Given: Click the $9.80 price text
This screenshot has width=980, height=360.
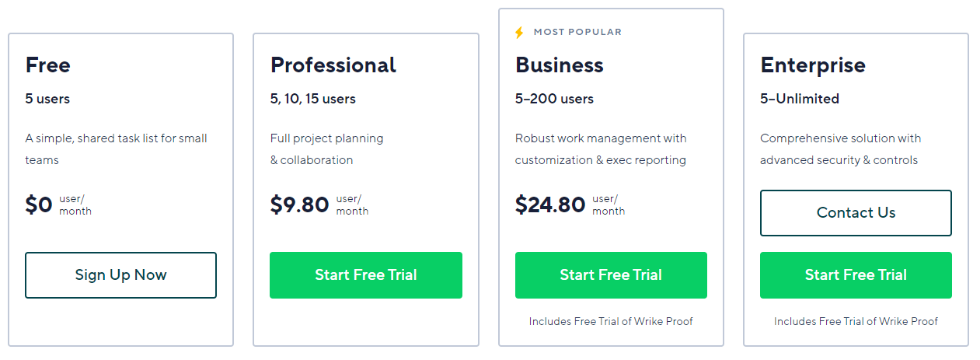Looking at the screenshot, I should (300, 204).
